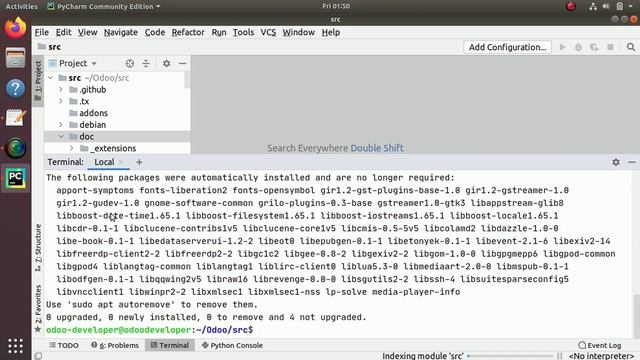The image size is (640, 360).
Task: Open the Refactor menu
Action: point(188,32)
